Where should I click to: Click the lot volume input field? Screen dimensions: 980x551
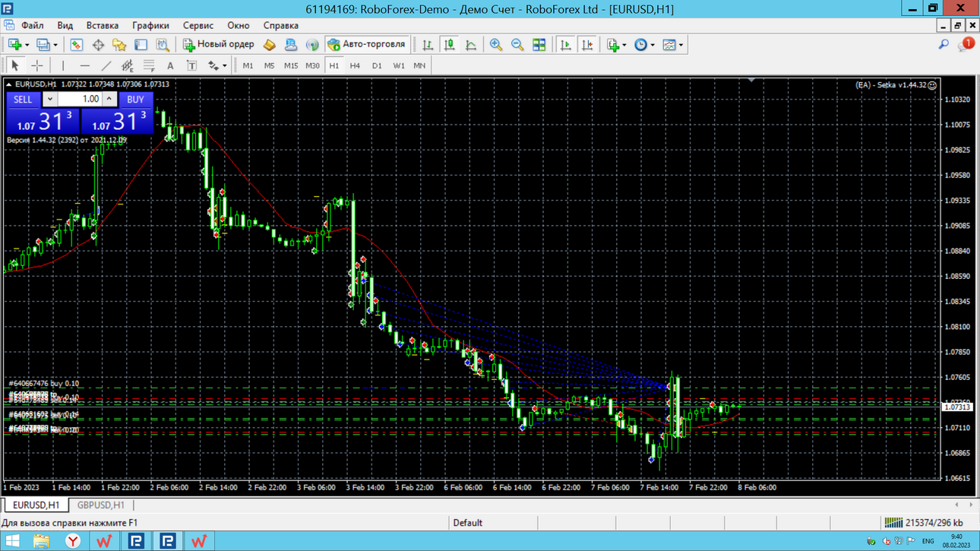pyautogui.click(x=80, y=100)
